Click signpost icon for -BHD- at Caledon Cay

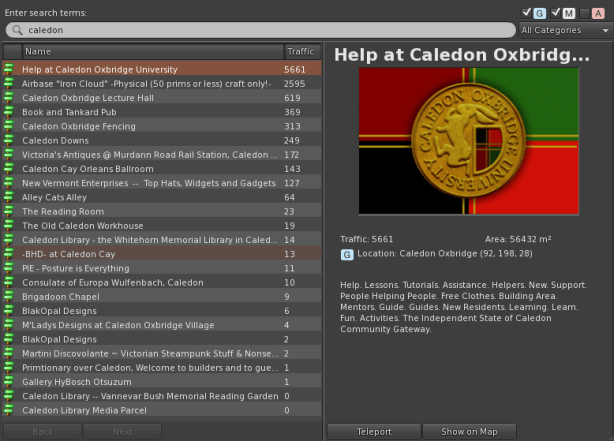tap(9, 253)
